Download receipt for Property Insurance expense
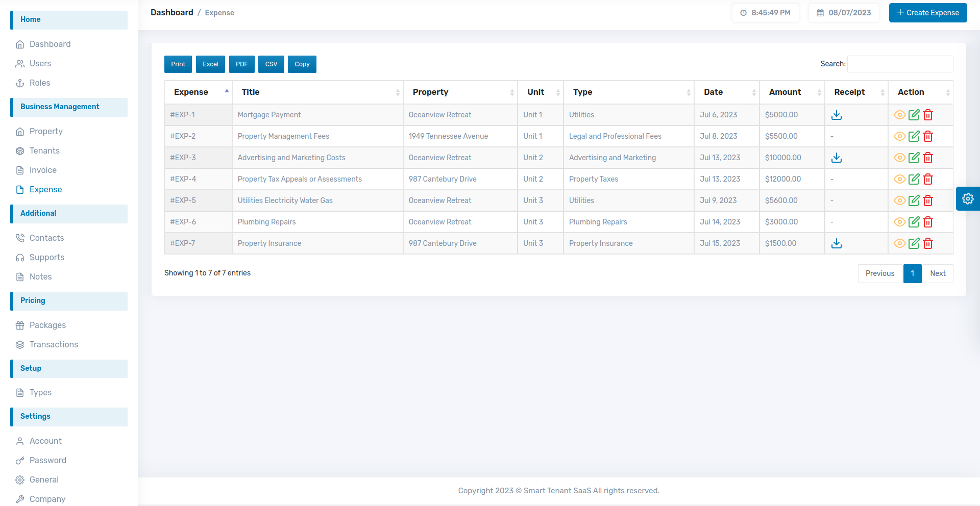 click(836, 244)
